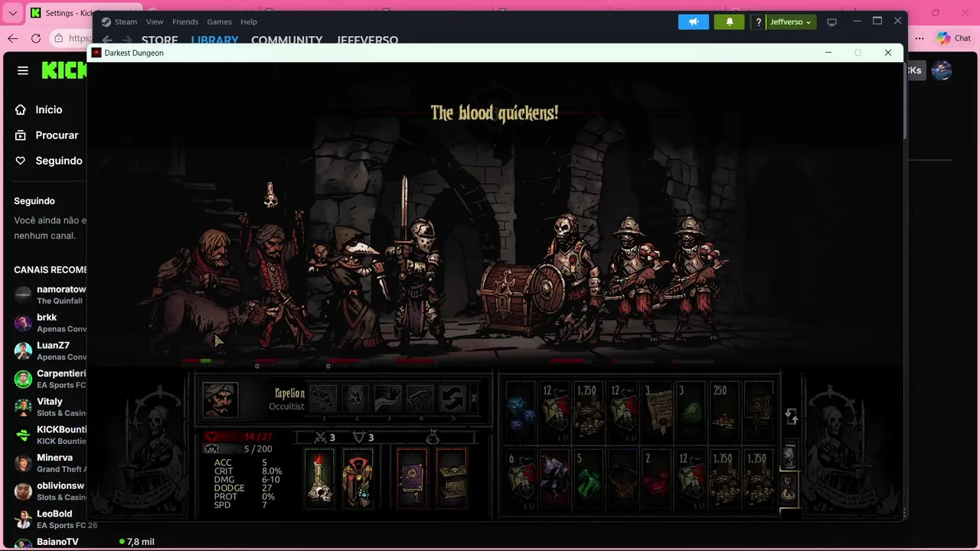Select the 250 gold pile

724,411
